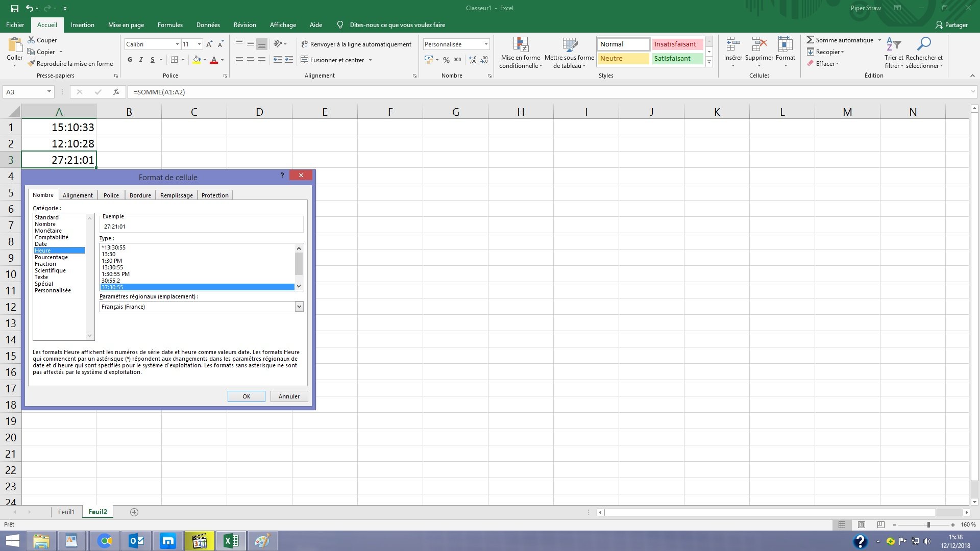Screen dimensions: 980x551
Task: Click Somme automatique sigma icon
Action: (810, 40)
